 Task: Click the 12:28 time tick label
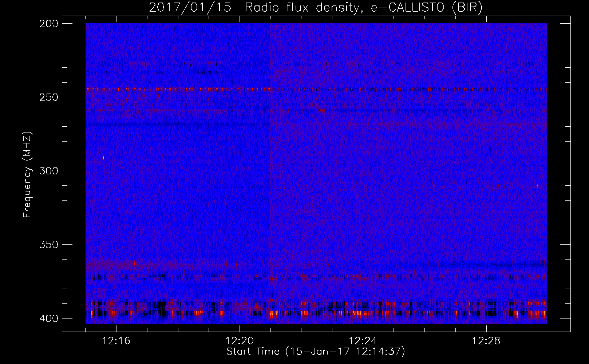click(486, 341)
